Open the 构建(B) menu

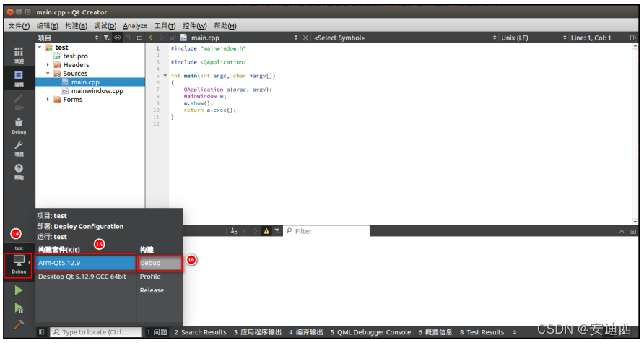(76, 26)
